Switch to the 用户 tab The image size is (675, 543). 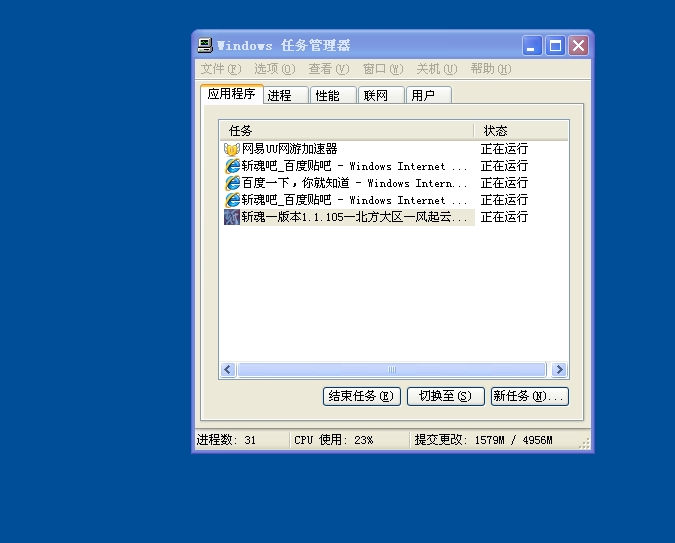pos(429,95)
